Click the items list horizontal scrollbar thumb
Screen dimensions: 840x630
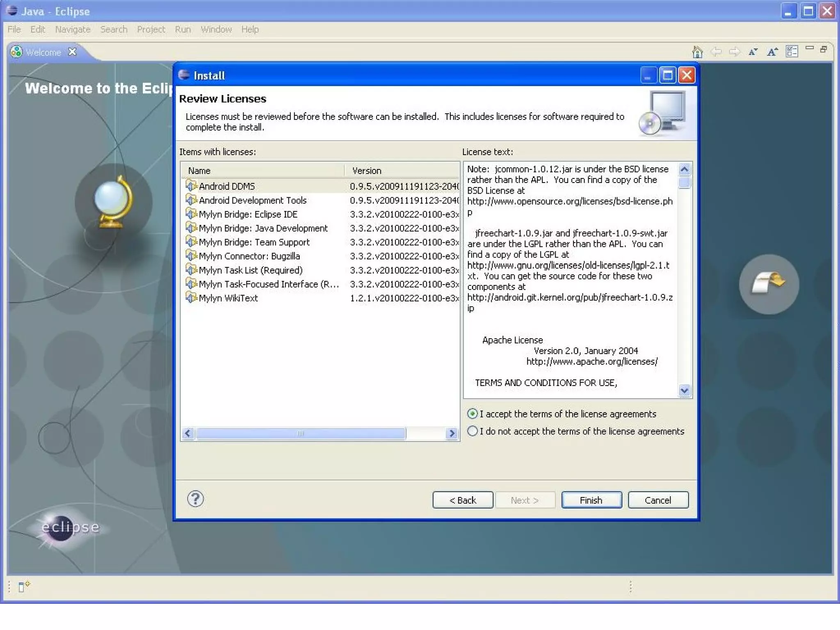point(301,434)
